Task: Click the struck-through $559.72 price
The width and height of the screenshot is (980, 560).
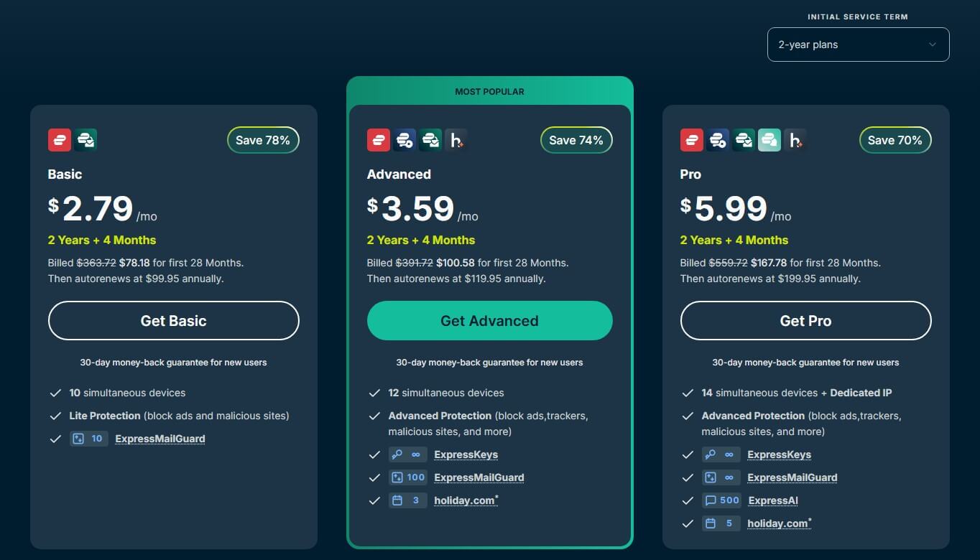Action: pyautogui.click(x=729, y=263)
